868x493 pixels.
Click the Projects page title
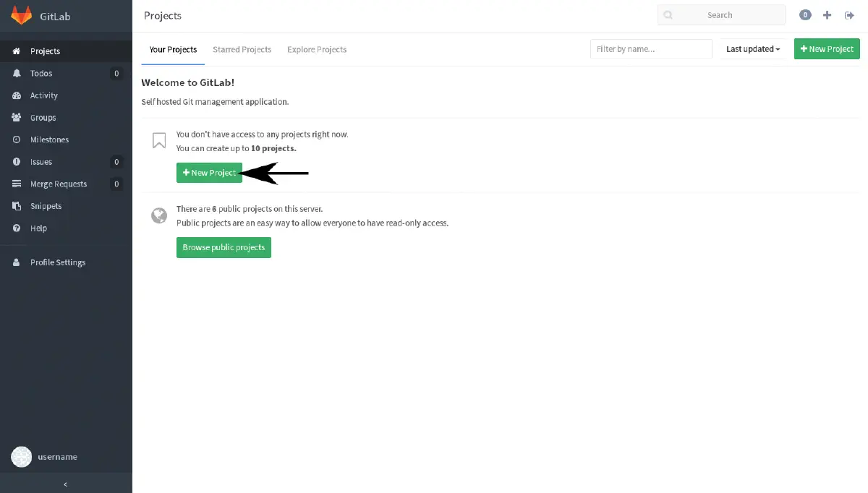pos(163,15)
